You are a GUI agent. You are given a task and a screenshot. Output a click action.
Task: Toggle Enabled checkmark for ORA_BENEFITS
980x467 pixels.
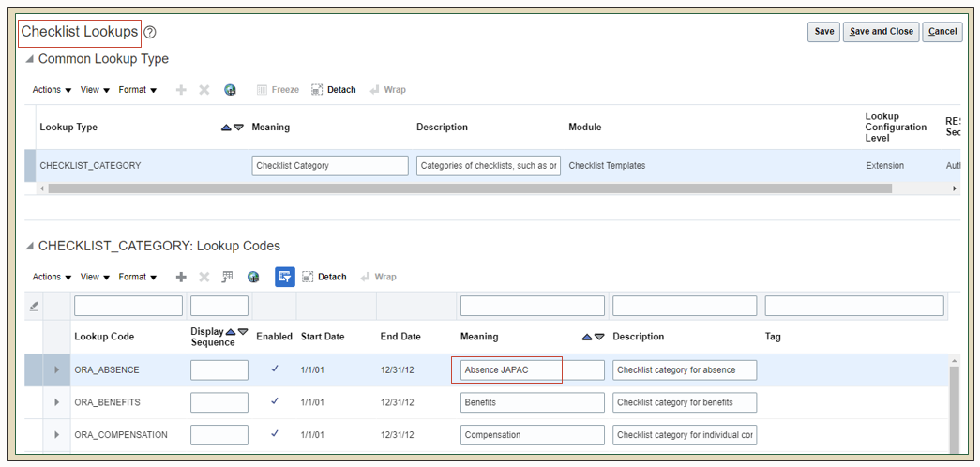[275, 402]
